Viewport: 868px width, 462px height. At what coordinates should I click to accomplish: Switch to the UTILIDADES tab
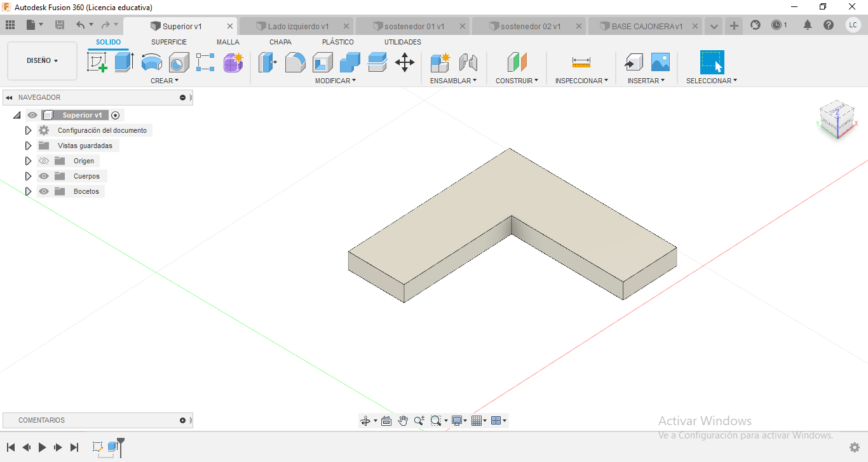tap(403, 42)
